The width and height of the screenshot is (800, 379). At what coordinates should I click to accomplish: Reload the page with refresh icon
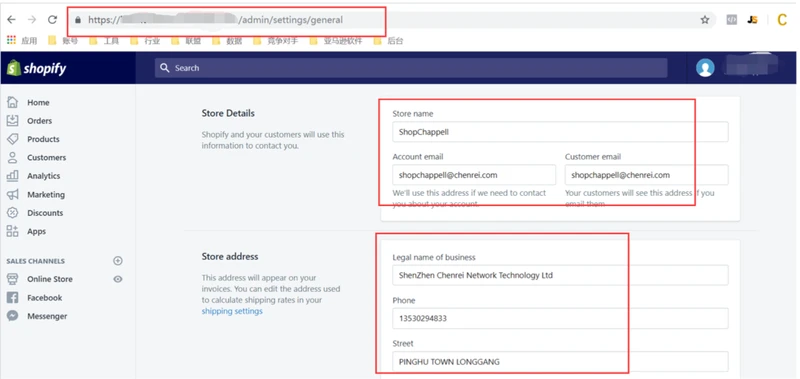pyautogui.click(x=52, y=20)
